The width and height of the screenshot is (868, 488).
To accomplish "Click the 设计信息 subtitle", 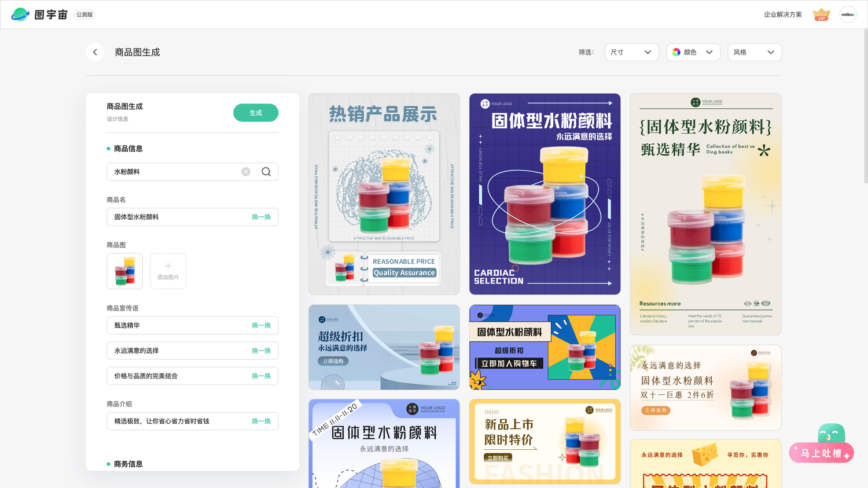I will pyautogui.click(x=117, y=119).
